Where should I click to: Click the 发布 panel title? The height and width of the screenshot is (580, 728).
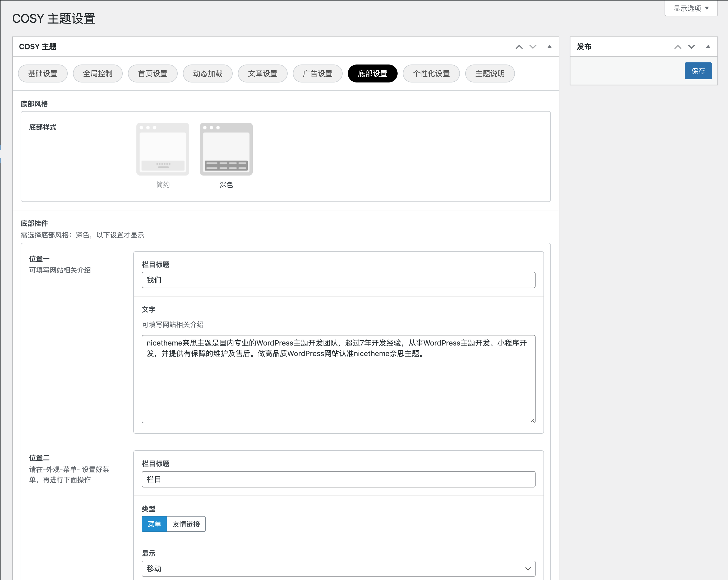click(x=584, y=47)
